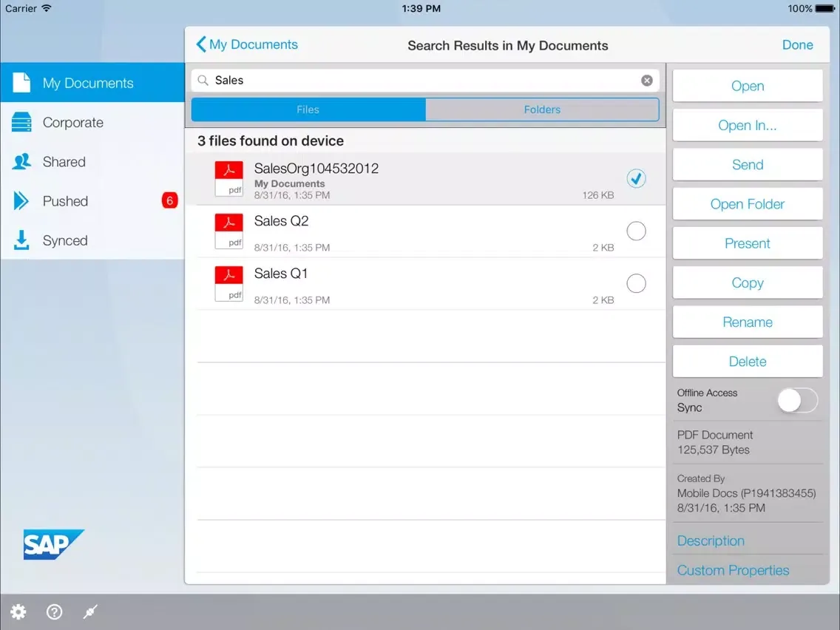The height and width of the screenshot is (630, 840).
Task: Click the SalesOrg104532012 file name
Action: [316, 168]
